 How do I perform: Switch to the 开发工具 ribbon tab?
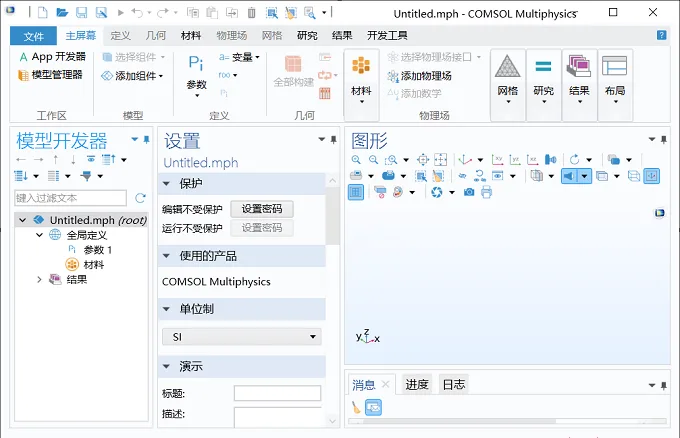coord(387,36)
